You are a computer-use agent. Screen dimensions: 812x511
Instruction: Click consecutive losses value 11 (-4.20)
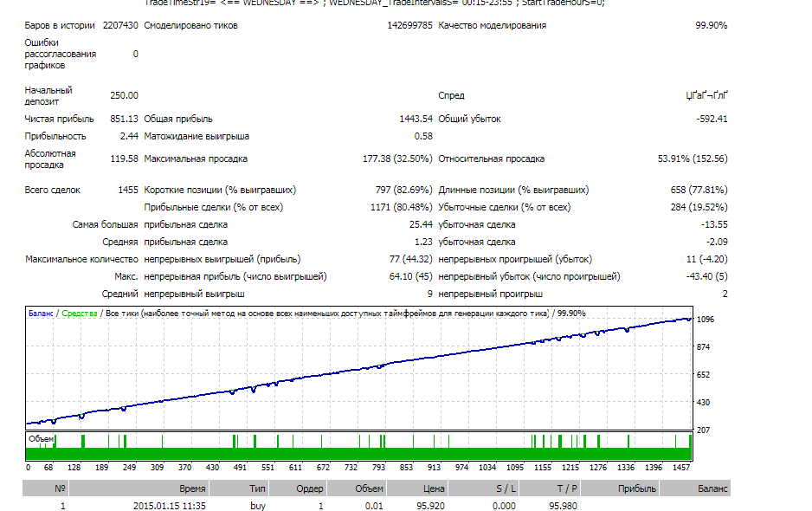(707, 259)
